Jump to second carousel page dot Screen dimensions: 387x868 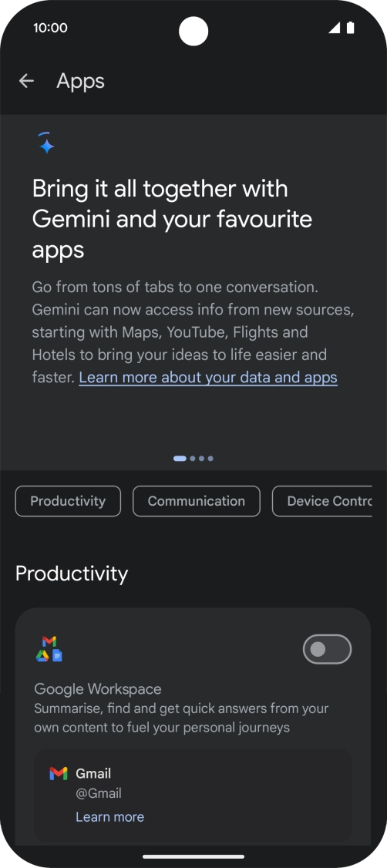pyautogui.click(x=193, y=459)
